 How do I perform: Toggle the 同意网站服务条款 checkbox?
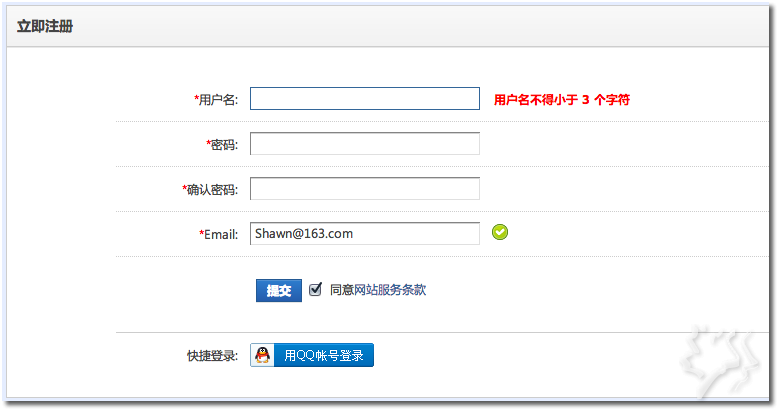coord(315,290)
